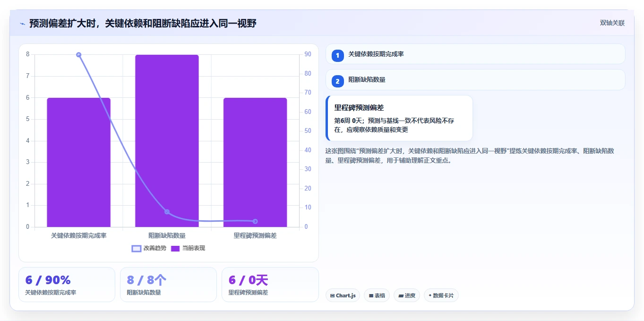Toggle the 当前表现 legend item
The image size is (644, 321).
pyautogui.click(x=188, y=248)
